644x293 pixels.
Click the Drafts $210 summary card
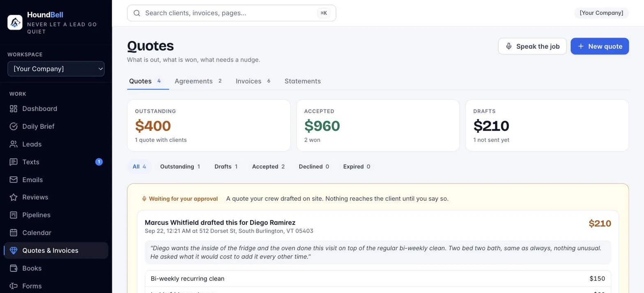point(547,126)
